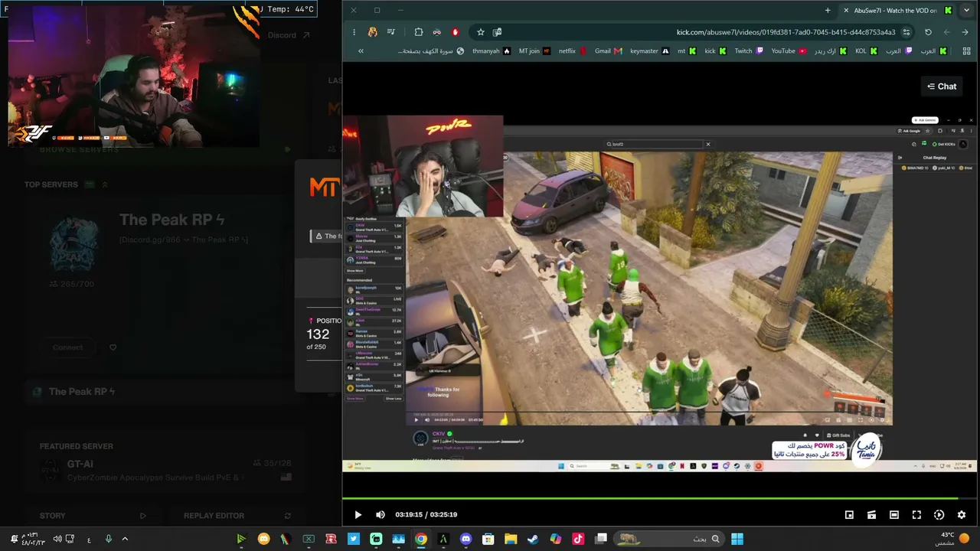The height and width of the screenshot is (551, 980).
Task: Close the AbuSwe7l VOD tab
Action: [845, 11]
